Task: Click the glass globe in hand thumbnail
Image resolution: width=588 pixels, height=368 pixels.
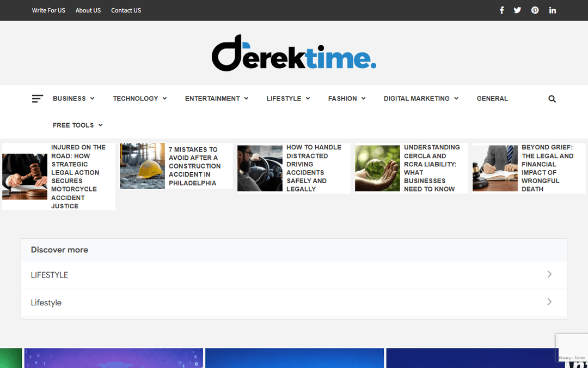Action: tap(378, 168)
